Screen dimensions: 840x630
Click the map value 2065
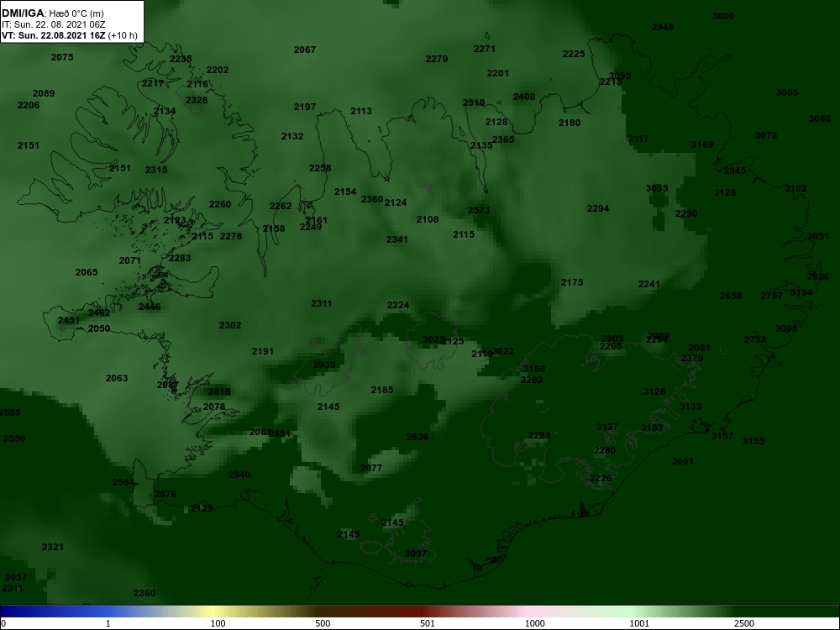[x=87, y=272]
